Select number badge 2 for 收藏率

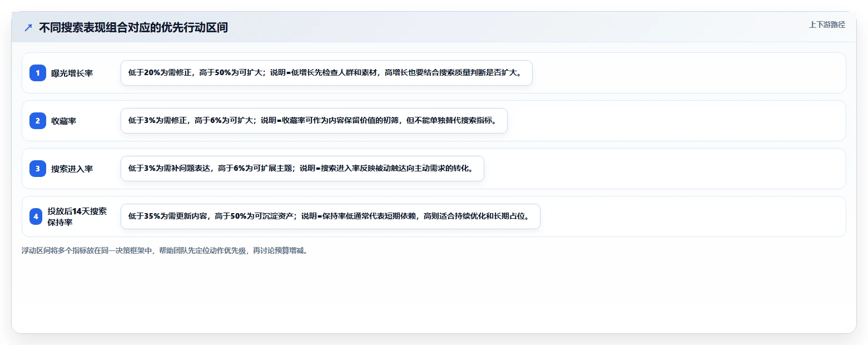(x=38, y=121)
